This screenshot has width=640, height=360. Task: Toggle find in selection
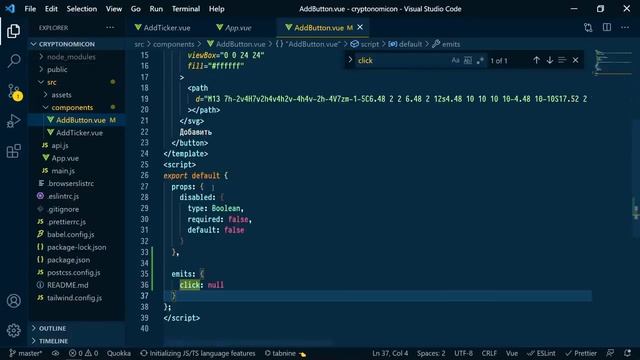tap(562, 60)
